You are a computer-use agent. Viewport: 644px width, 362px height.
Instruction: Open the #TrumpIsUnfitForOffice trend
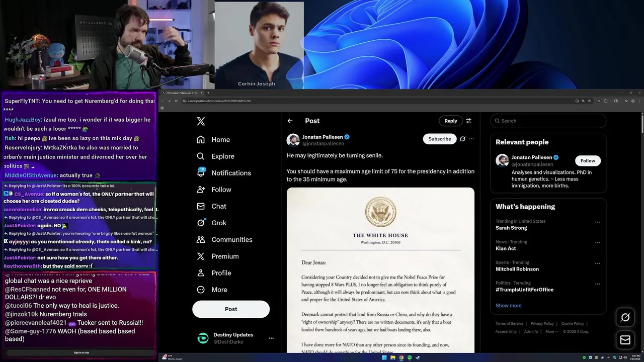coord(524,290)
